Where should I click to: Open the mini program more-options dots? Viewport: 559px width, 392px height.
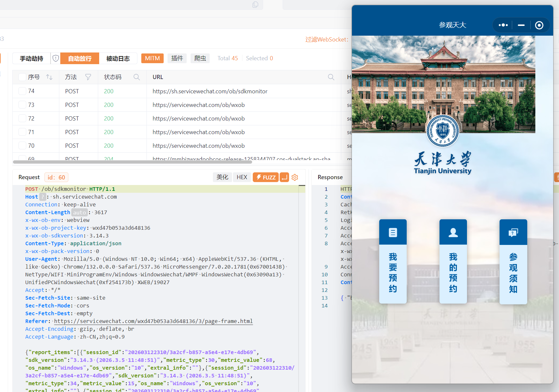[x=503, y=25]
